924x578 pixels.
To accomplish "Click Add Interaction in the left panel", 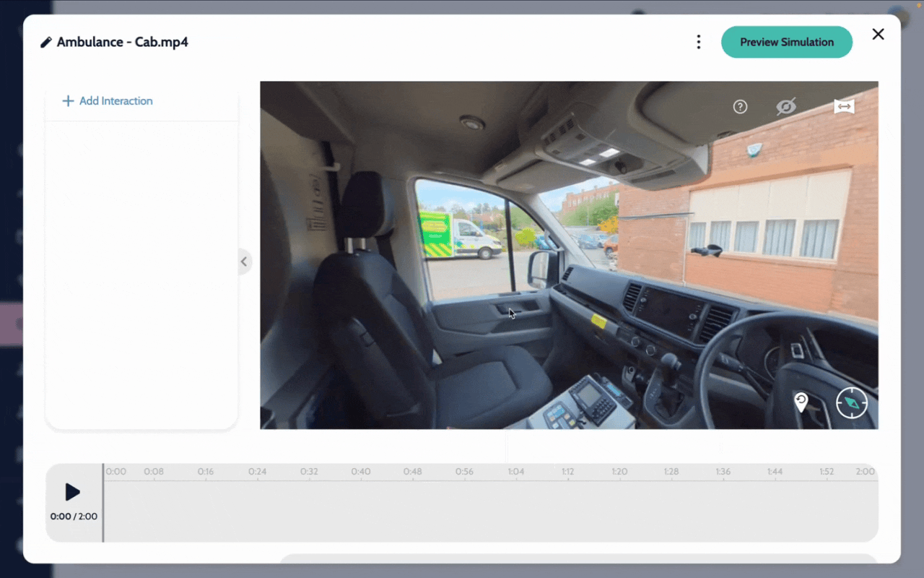I will coord(108,101).
